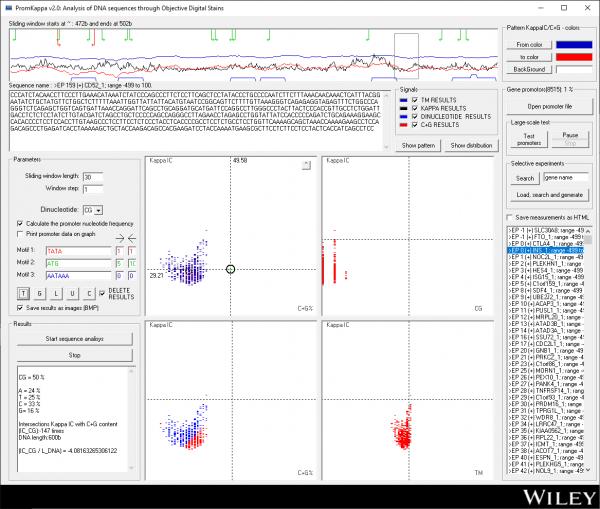
Task: Select EP 13 (+) ATAD3B_1 in gene list
Action: (546, 324)
